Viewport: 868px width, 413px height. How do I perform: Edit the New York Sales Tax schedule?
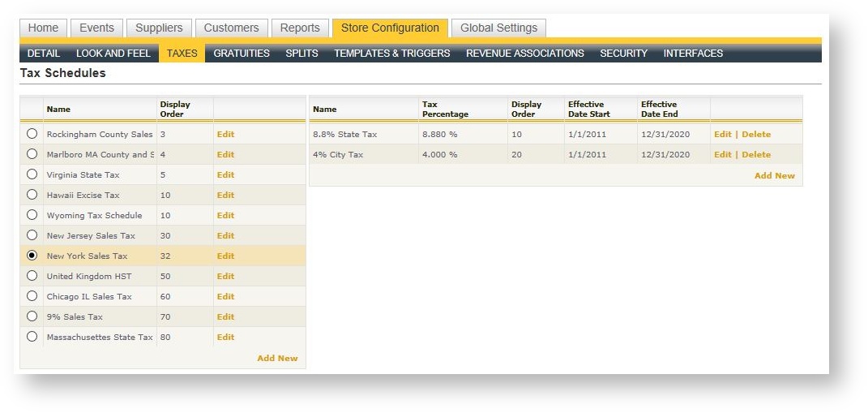point(225,256)
